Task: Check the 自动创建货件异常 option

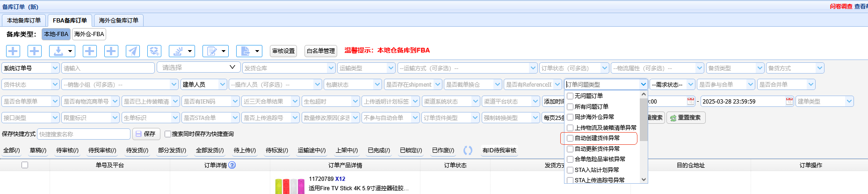Action: 570,138
